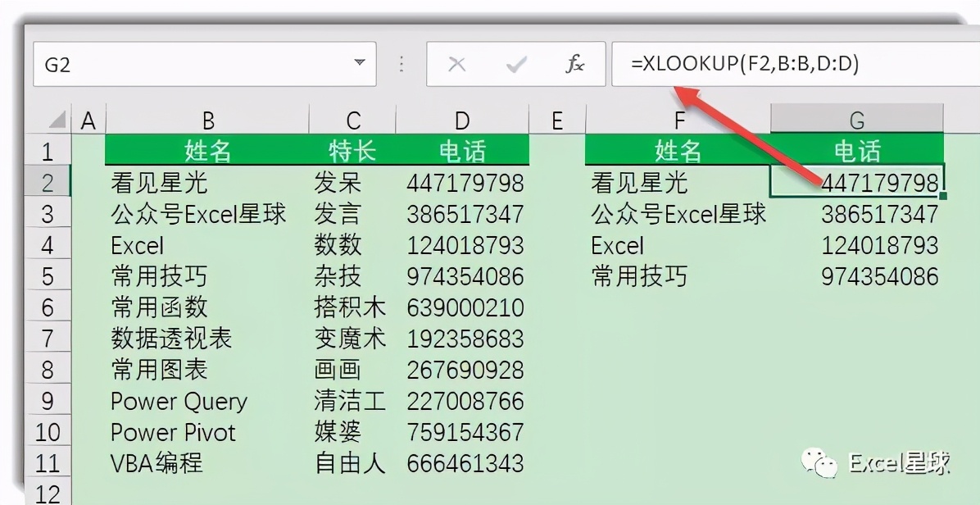Click cell C9 containing 清洁工
The image size is (980, 505).
coord(351,401)
